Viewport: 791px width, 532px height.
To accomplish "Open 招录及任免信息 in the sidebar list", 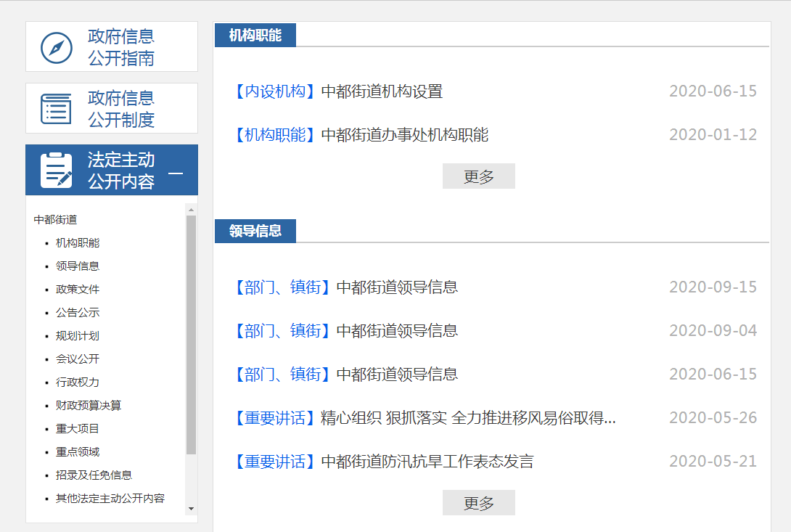I will pos(94,475).
